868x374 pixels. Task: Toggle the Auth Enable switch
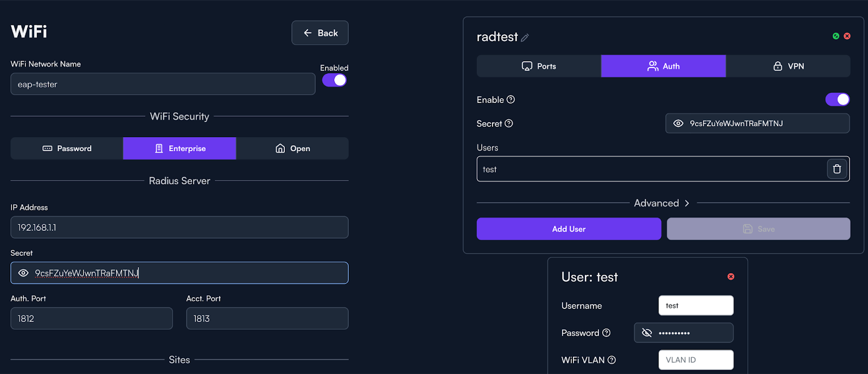pos(837,100)
